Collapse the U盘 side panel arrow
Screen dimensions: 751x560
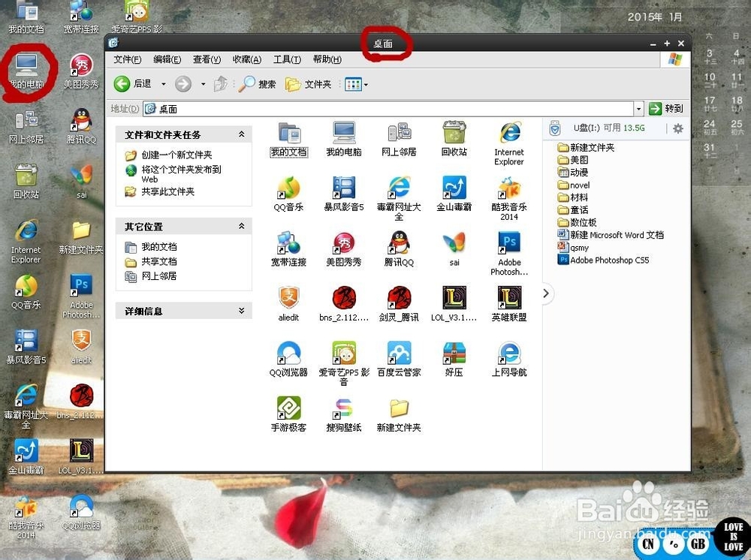pyautogui.click(x=546, y=294)
